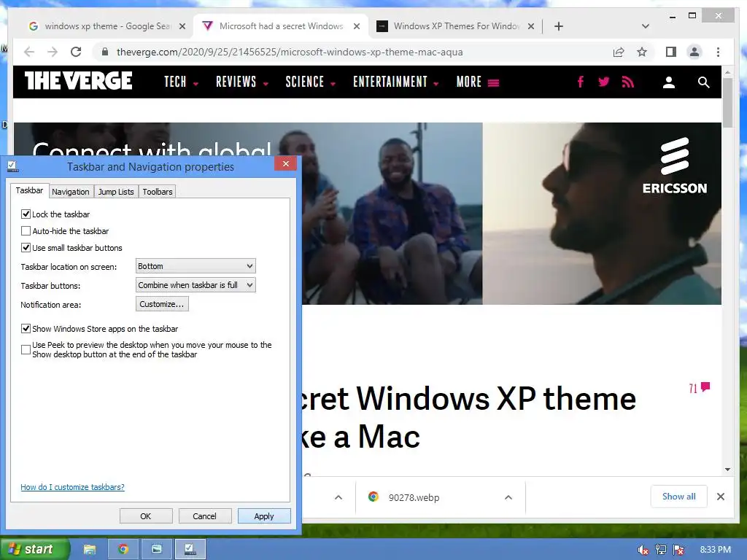The image size is (747, 560).
Task: Click OK in Taskbar properties
Action: [146, 516]
